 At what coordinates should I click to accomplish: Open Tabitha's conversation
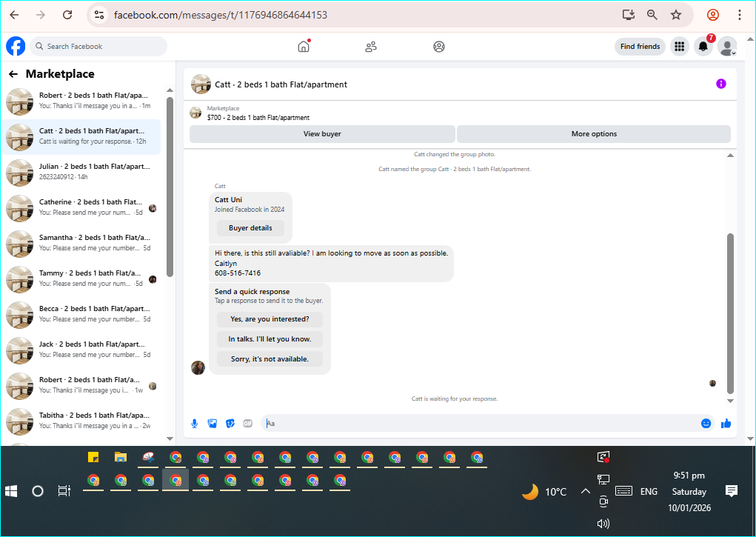click(x=82, y=421)
